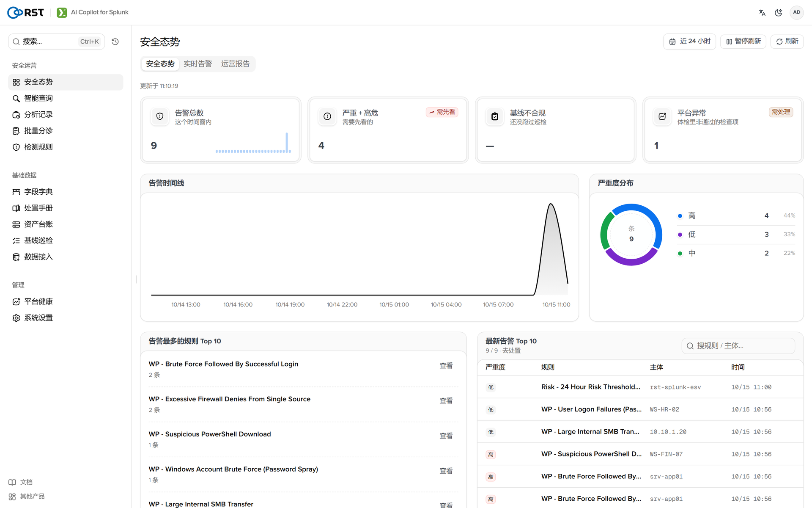Focus the 搜规则 / 主体 search field

pyautogui.click(x=738, y=346)
